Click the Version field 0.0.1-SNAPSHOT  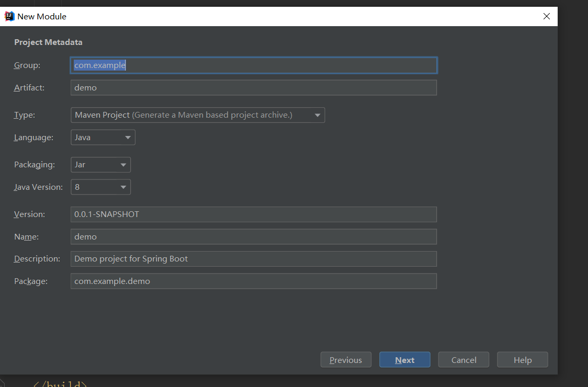pyautogui.click(x=254, y=214)
